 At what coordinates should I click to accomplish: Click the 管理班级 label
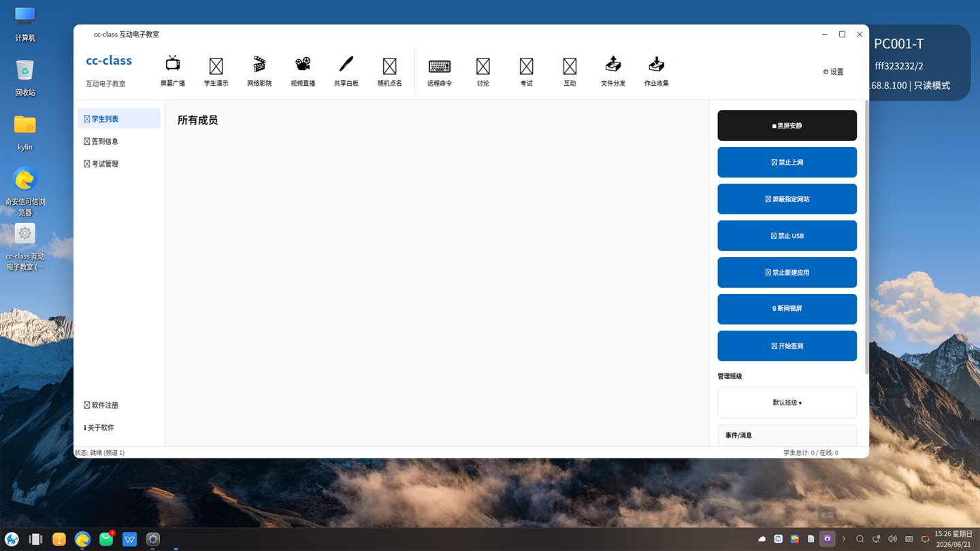[x=730, y=376]
